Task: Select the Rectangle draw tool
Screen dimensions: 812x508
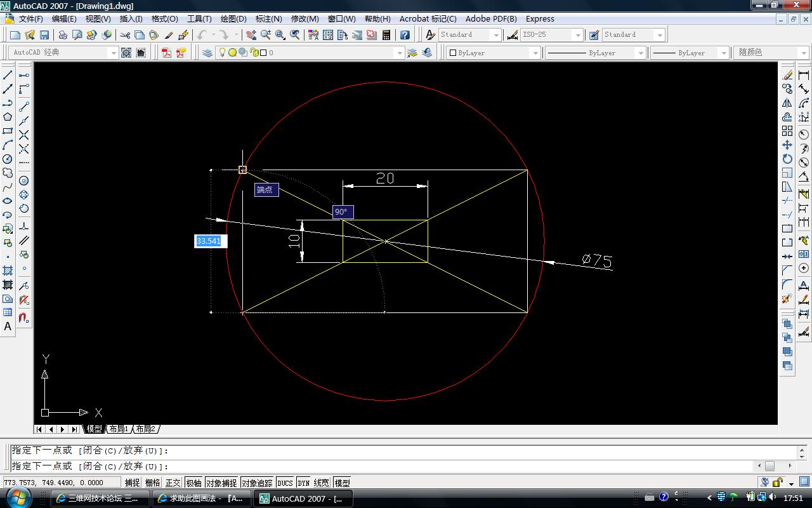Action: click(x=8, y=131)
